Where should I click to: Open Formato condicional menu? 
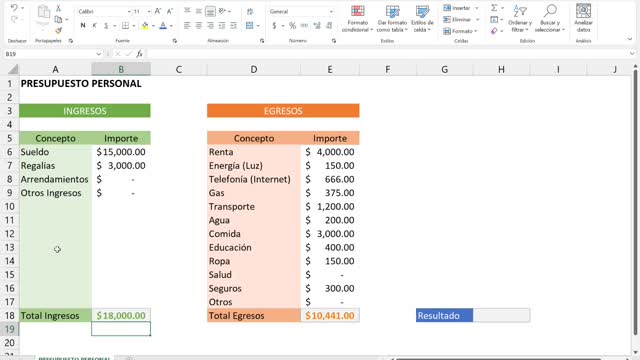358,18
